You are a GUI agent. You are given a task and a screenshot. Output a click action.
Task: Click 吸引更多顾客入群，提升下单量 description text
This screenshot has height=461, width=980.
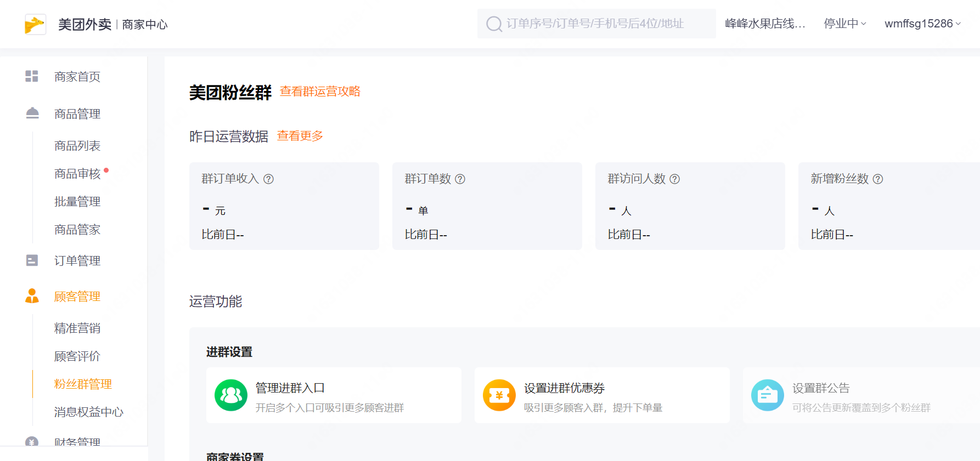(593, 408)
